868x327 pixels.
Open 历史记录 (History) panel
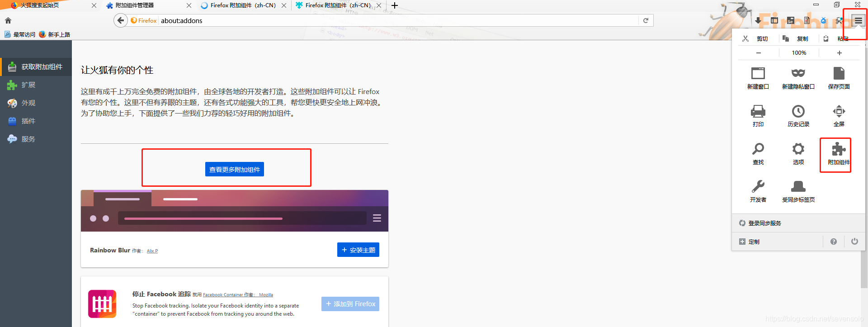pyautogui.click(x=798, y=116)
